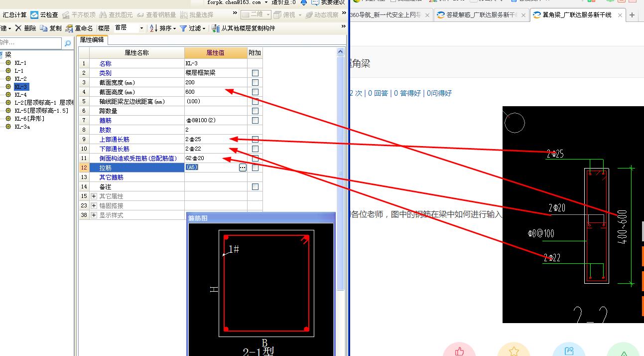Click the gear icon beside KL-1 in the tree
Image resolution: width=644 pixels, height=356 pixels.
[8, 63]
